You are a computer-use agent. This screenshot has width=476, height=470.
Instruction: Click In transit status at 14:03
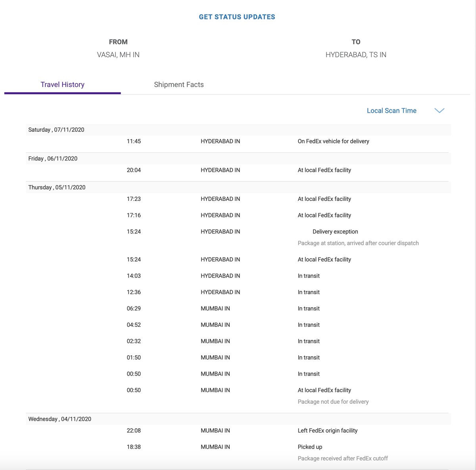click(x=309, y=276)
